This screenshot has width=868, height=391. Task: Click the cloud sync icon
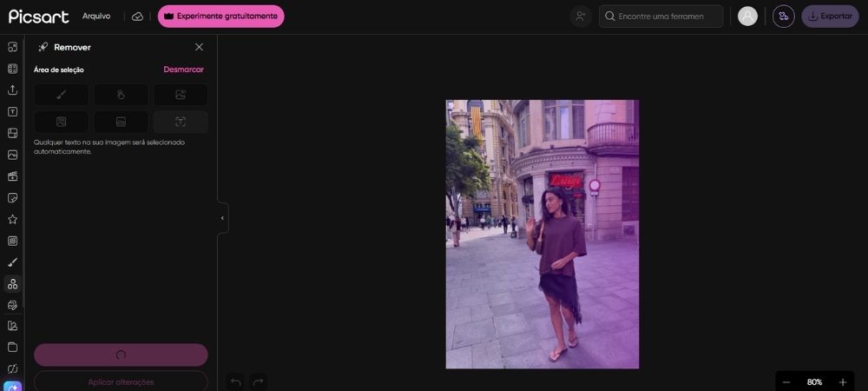pos(137,17)
